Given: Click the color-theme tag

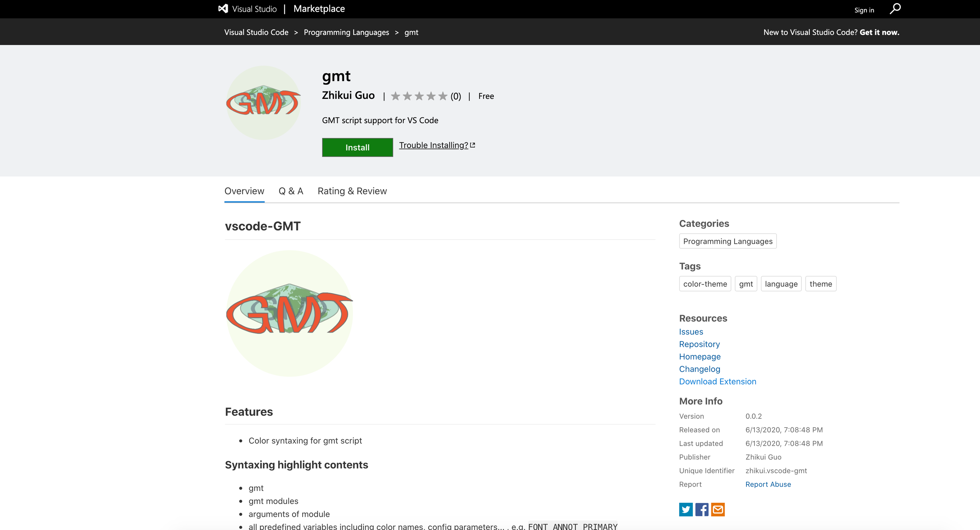Looking at the screenshot, I should click(x=705, y=283).
